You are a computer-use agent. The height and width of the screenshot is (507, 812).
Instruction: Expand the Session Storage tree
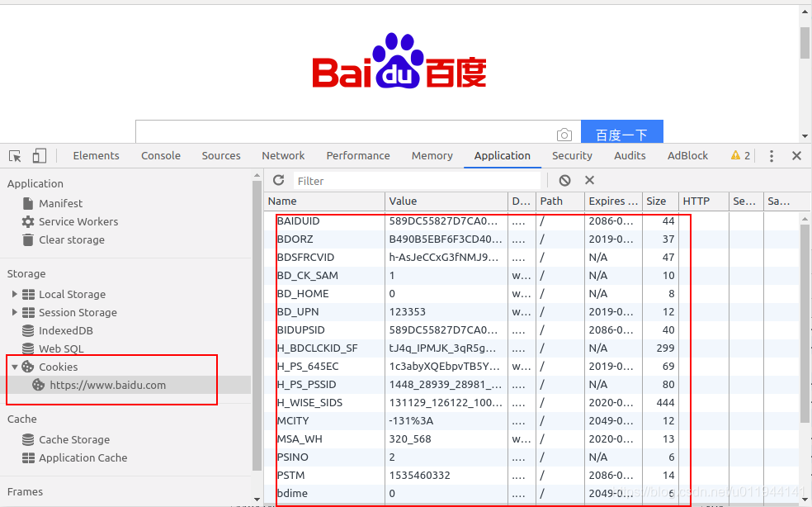[x=15, y=312]
